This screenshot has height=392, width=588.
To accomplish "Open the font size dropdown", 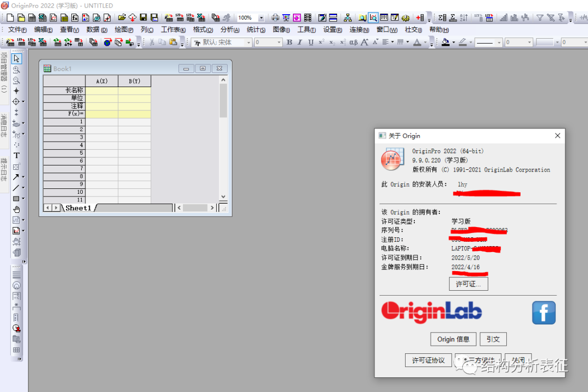I will pos(279,43).
